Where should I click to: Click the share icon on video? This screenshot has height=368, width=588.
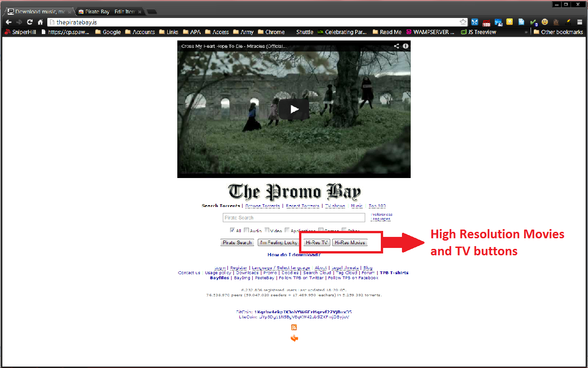tap(396, 46)
